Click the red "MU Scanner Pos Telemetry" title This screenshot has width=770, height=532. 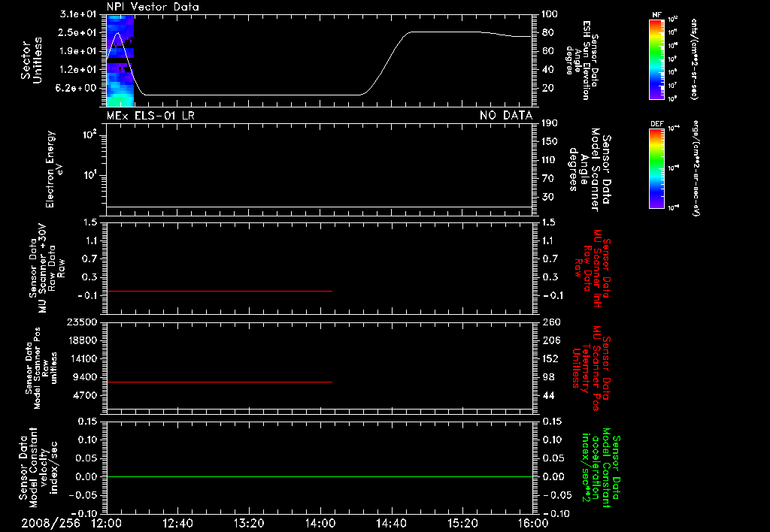(590, 368)
